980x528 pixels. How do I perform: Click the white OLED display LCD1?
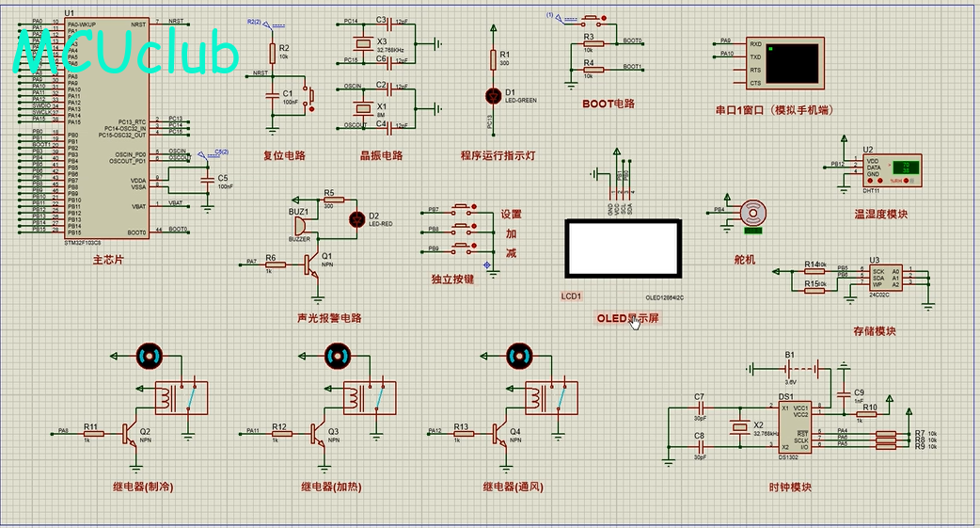point(624,248)
